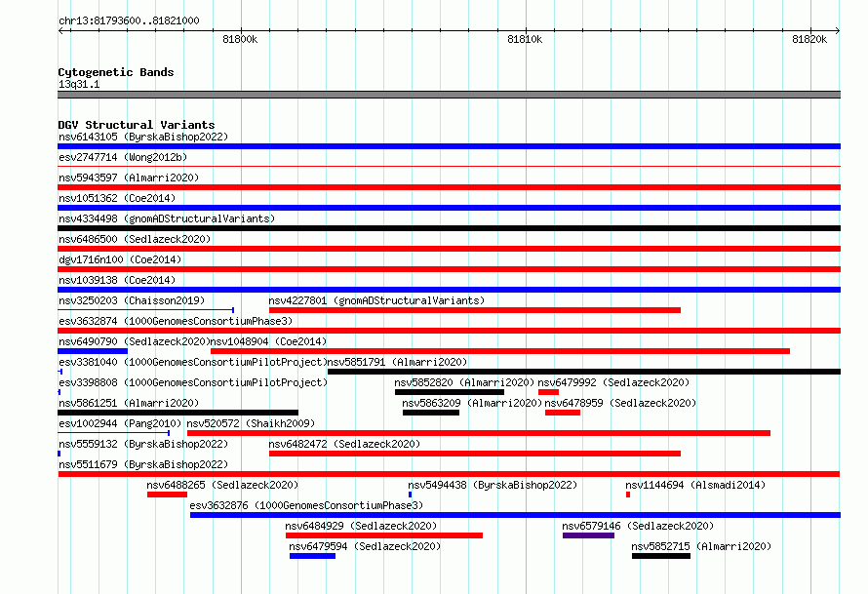This screenshot has height=594, width=868.
Task: Click nsv5852715 (Almarri2020) label
Action: pyautogui.click(x=701, y=546)
